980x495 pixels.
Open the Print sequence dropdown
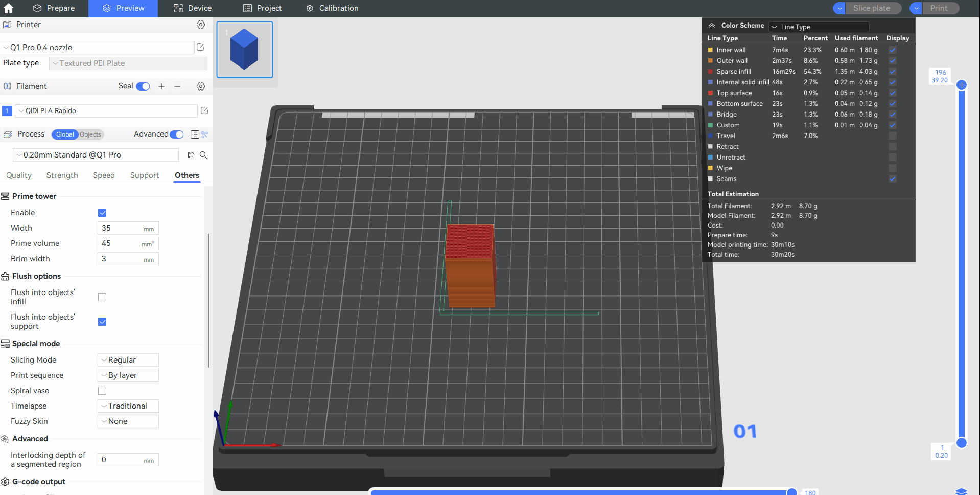[x=128, y=375]
